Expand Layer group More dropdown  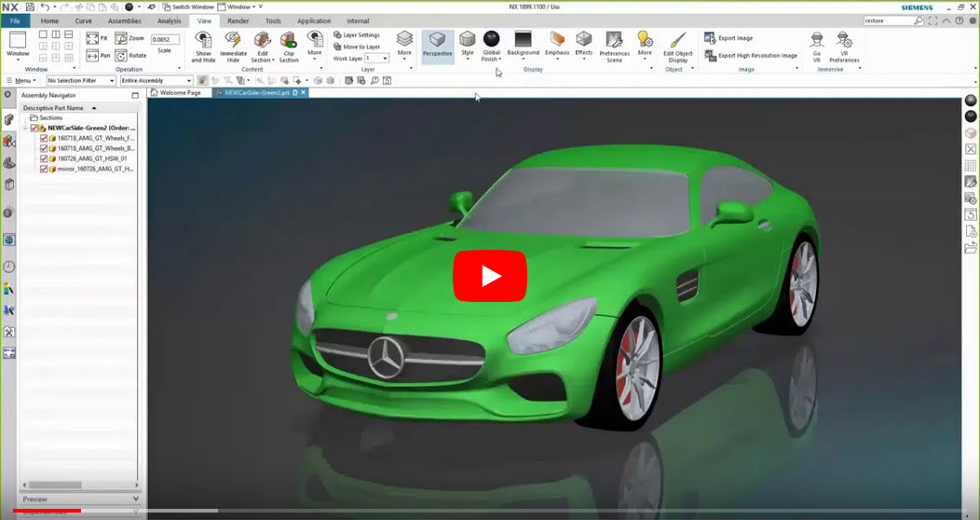pyautogui.click(x=404, y=45)
